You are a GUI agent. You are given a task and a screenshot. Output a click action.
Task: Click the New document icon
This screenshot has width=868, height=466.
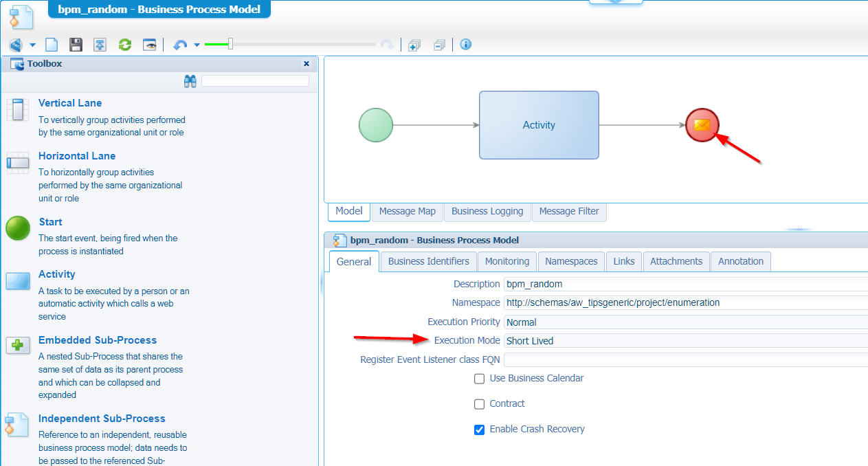coord(52,45)
